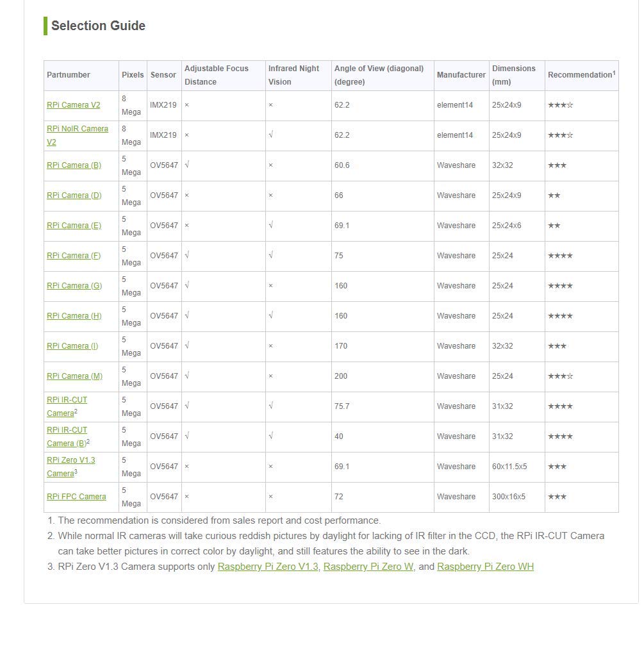Open the RPi Camera (G) link

click(x=74, y=286)
